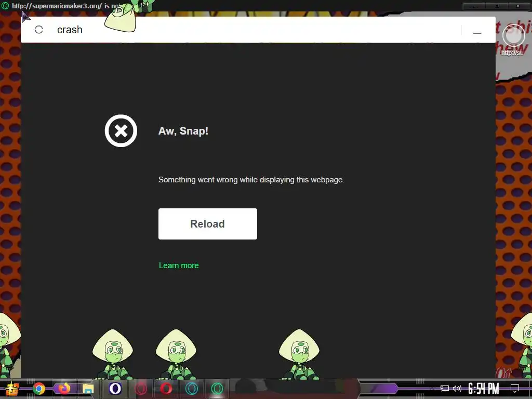532x399 pixels.
Task: Maximize the browser window from title bar
Action: (x=497, y=6)
